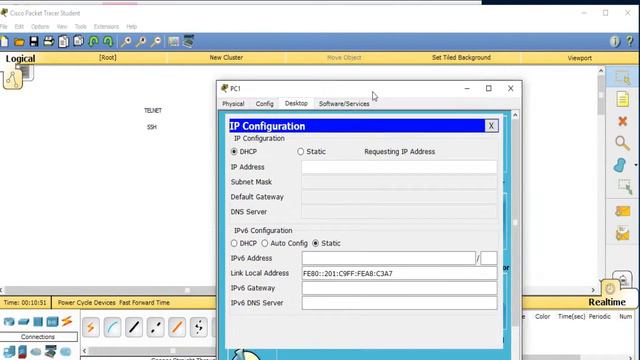The width and height of the screenshot is (640, 360).
Task: Click the Add Complex PDU envelope icon
Action: [x=622, y=233]
